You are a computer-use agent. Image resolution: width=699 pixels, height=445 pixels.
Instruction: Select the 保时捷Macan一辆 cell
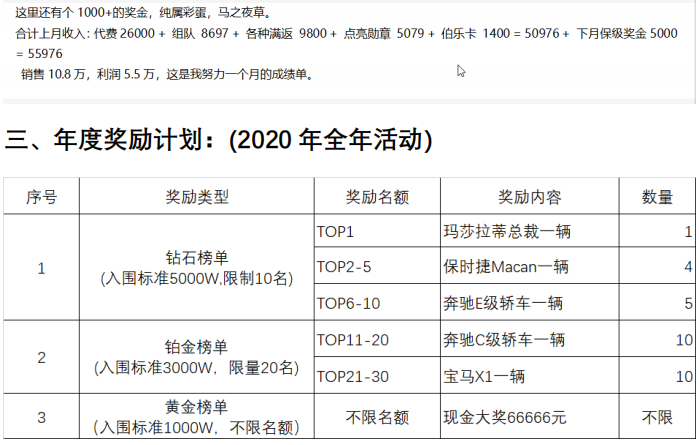point(530,266)
